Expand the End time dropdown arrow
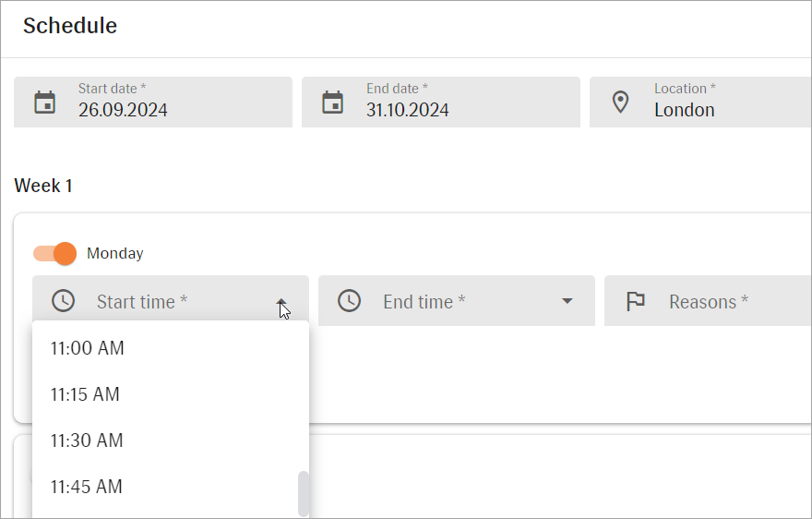The image size is (812, 519). point(567,302)
